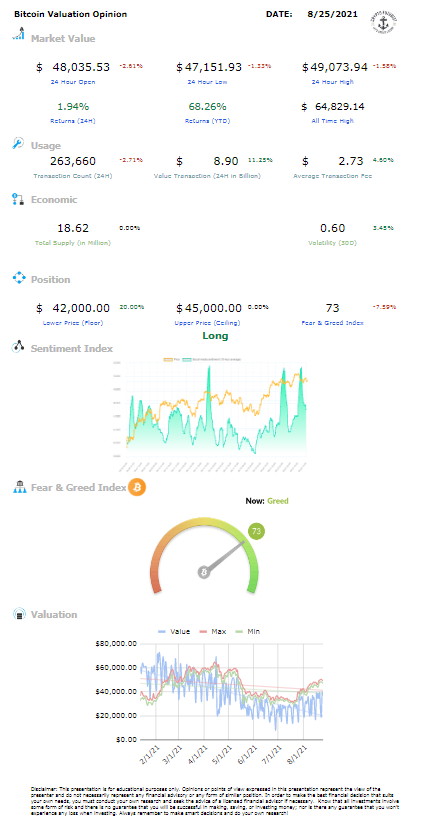Click the date field 8/25/2021

coord(333,14)
